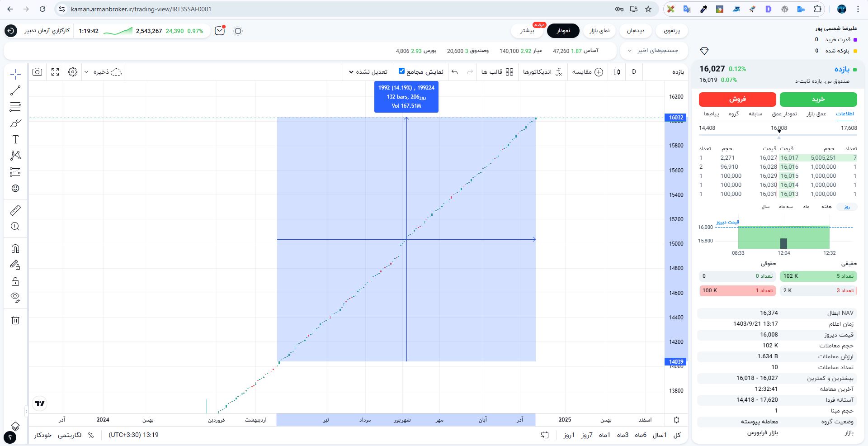The height and width of the screenshot is (446, 868).
Task: Expand the جستجوهای اخیر recent searches dropdown
Action: (x=654, y=51)
